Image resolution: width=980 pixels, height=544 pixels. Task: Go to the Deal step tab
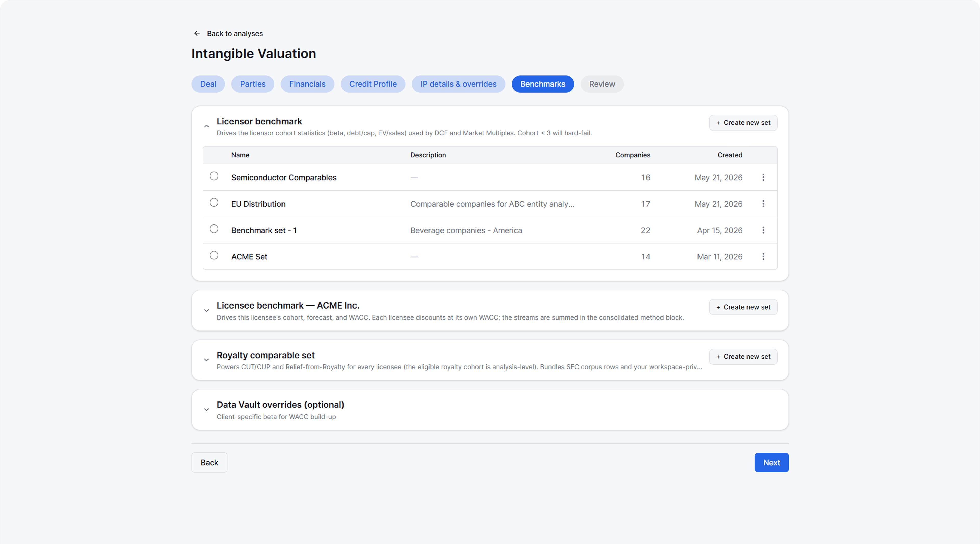(208, 84)
